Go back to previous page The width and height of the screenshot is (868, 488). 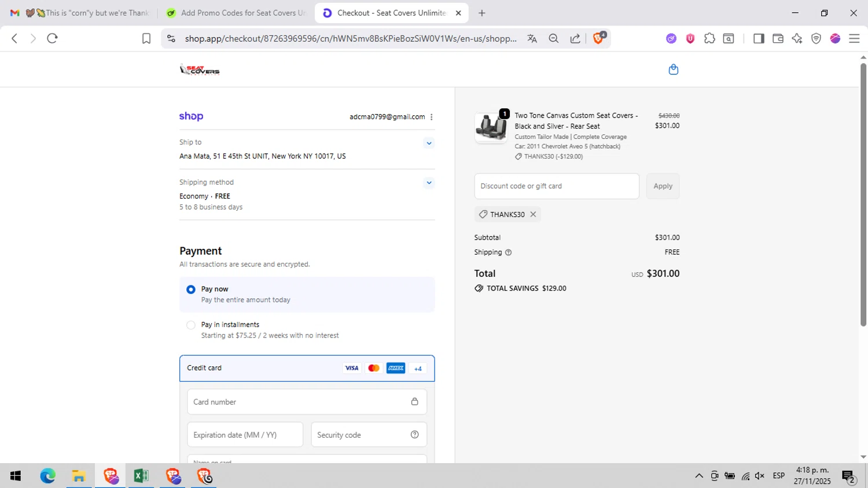pos(14,38)
